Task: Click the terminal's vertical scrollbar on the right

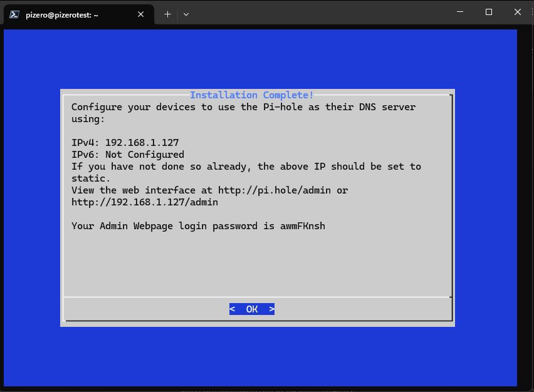Action: 525,207
